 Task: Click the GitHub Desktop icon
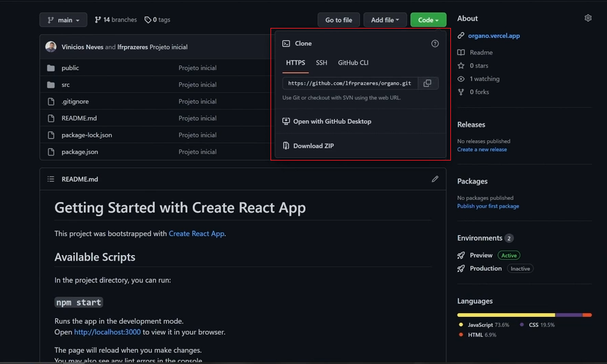pyautogui.click(x=286, y=121)
